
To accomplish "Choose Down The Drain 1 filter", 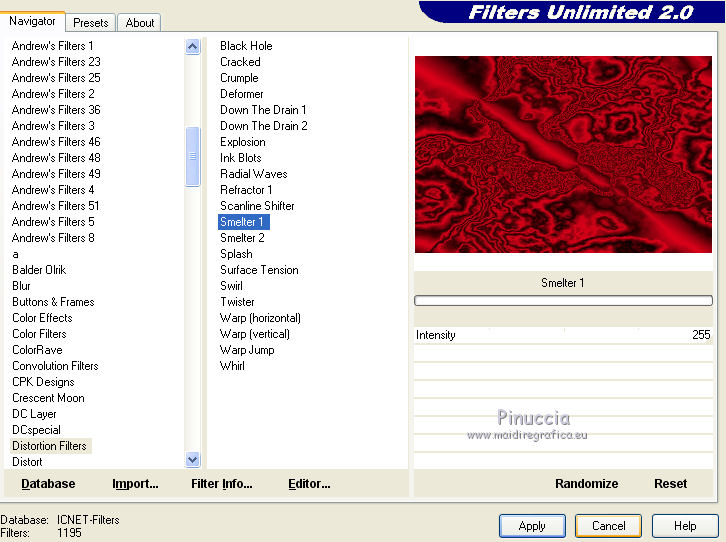I will (x=263, y=110).
